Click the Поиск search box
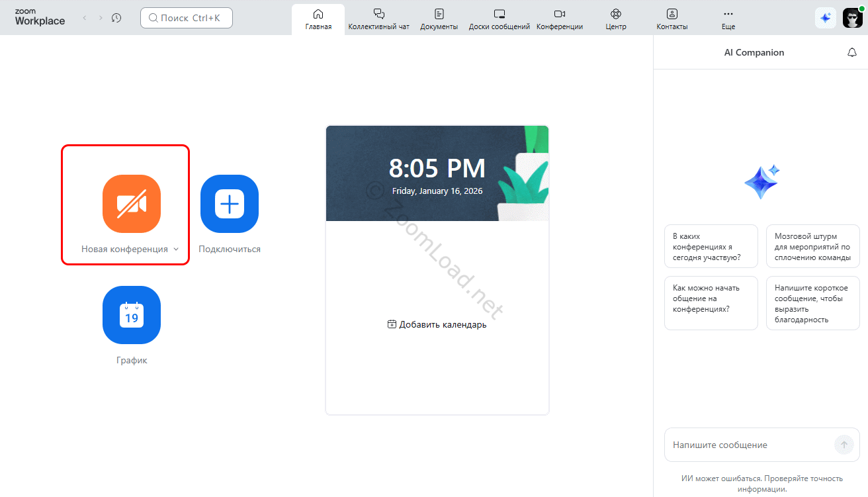Viewport: 868px width, 497px height. pyautogui.click(x=187, y=18)
